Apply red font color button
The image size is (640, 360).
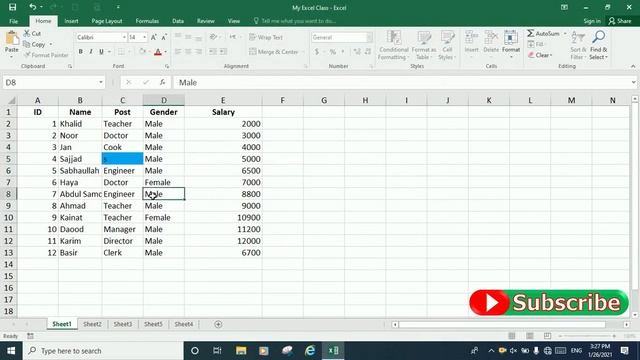158,52
